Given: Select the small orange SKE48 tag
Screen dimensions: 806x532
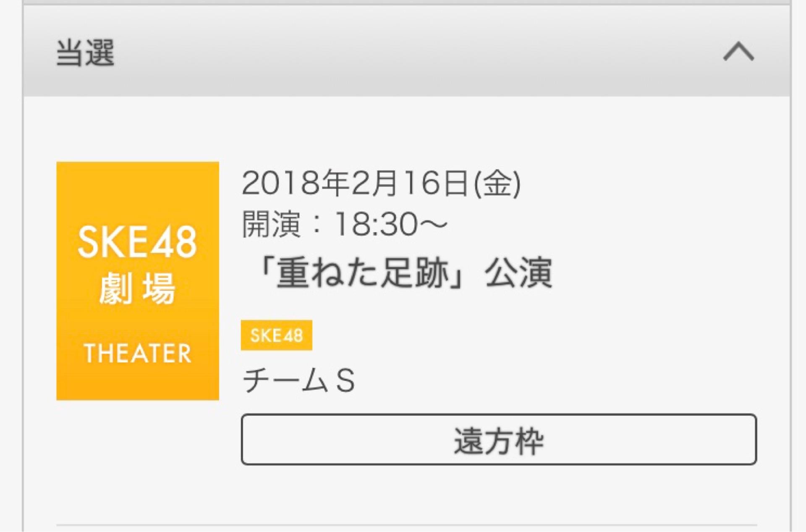Looking at the screenshot, I should [276, 335].
